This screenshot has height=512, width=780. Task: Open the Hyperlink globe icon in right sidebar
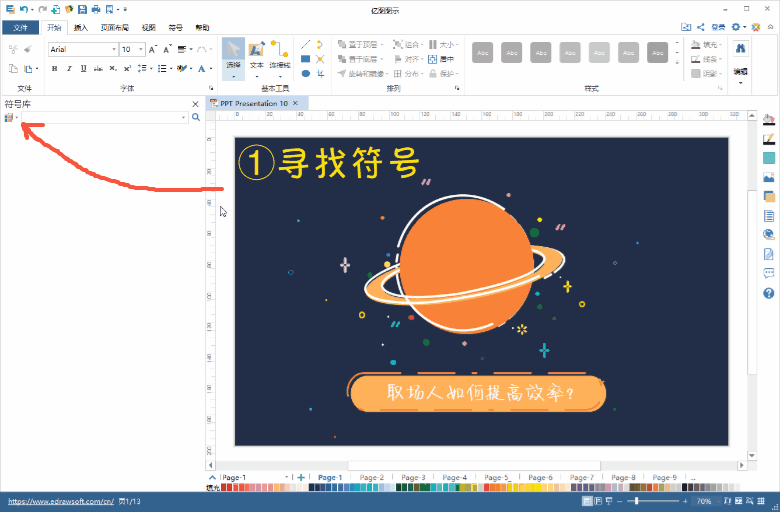coord(769,234)
